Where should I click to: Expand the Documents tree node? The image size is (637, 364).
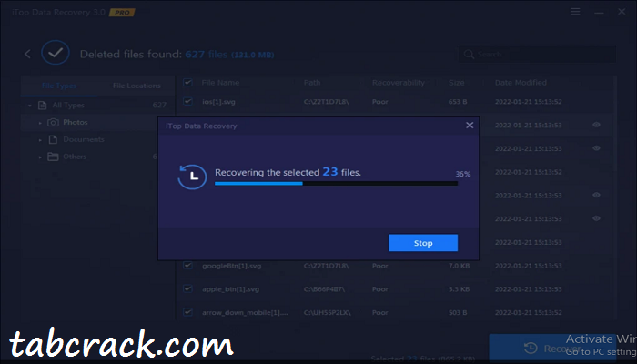[40, 140]
